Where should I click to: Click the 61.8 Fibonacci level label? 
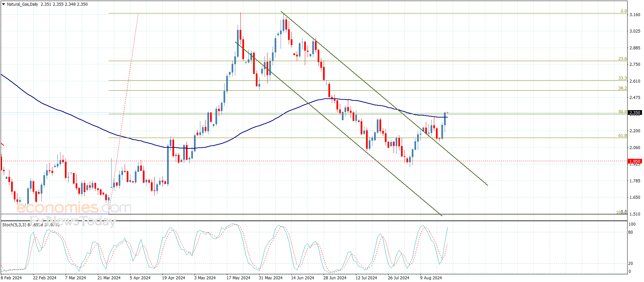pos(622,136)
